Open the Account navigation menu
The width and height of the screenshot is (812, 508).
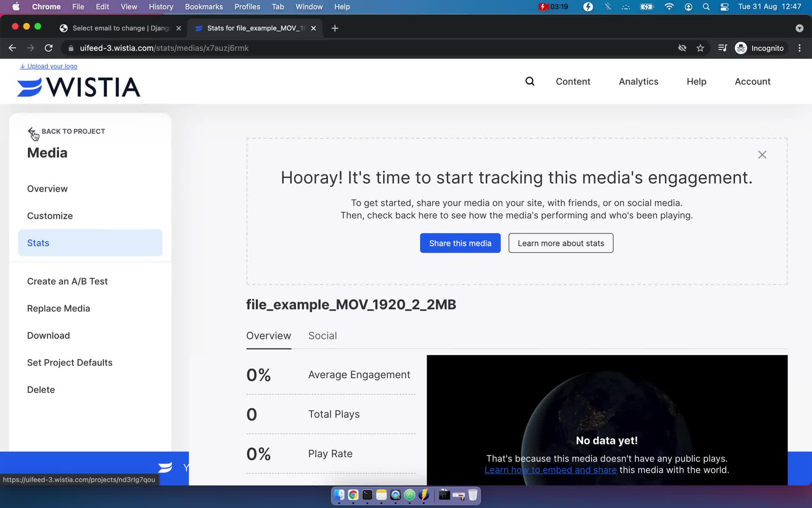(x=752, y=81)
